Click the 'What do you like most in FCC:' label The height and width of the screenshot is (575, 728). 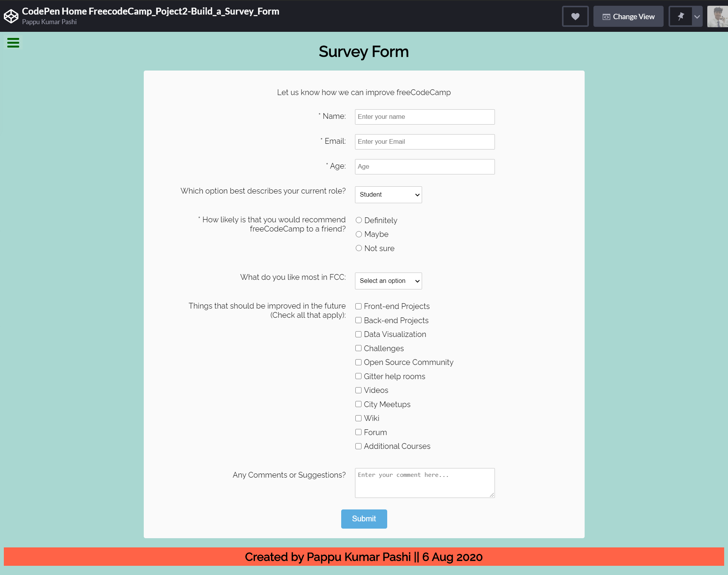coord(293,277)
